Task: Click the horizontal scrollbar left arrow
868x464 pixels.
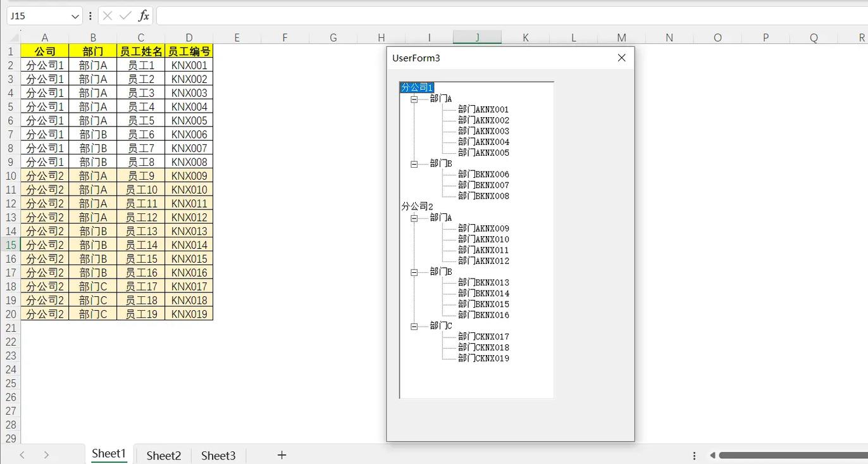Action: point(712,455)
